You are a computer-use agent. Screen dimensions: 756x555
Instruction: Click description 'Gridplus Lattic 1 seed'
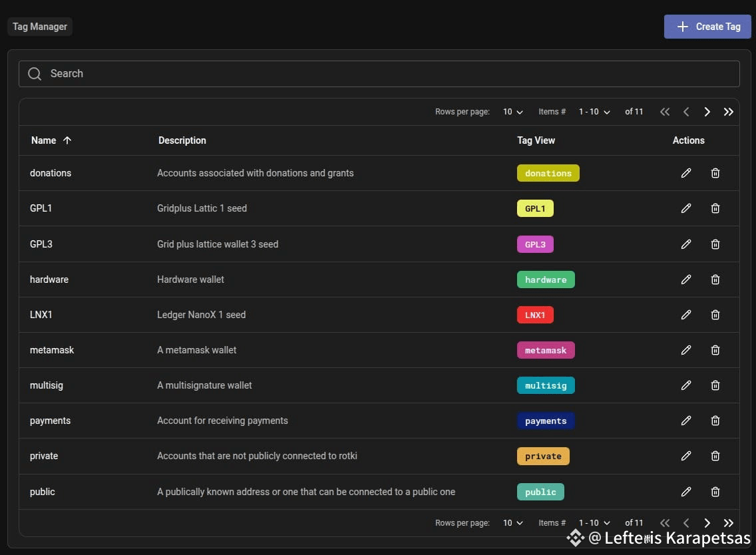pyautogui.click(x=202, y=208)
